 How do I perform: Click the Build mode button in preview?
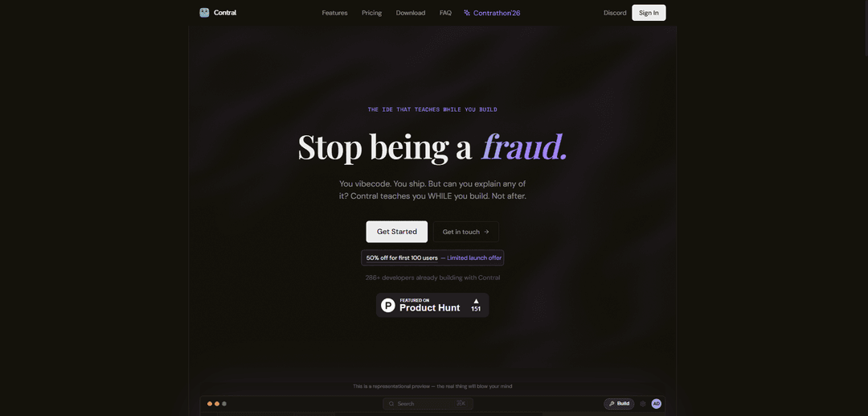pos(619,404)
